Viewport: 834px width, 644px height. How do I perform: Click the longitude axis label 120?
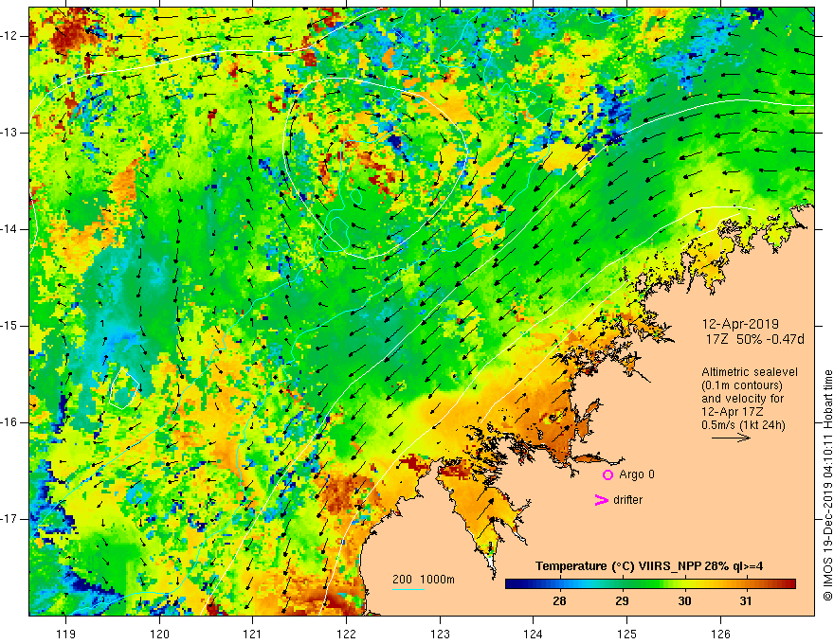pos(159,634)
